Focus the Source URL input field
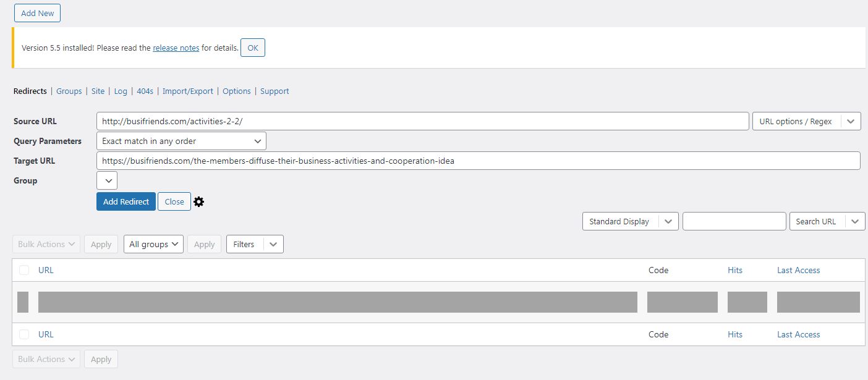Viewport: 868px width, 380px height. (x=423, y=121)
